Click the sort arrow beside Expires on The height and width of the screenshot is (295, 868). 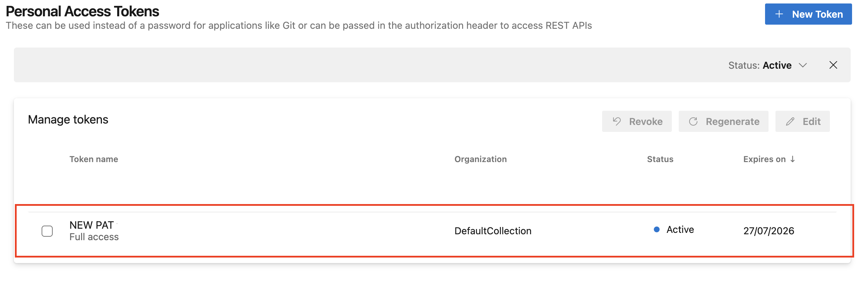(x=792, y=159)
